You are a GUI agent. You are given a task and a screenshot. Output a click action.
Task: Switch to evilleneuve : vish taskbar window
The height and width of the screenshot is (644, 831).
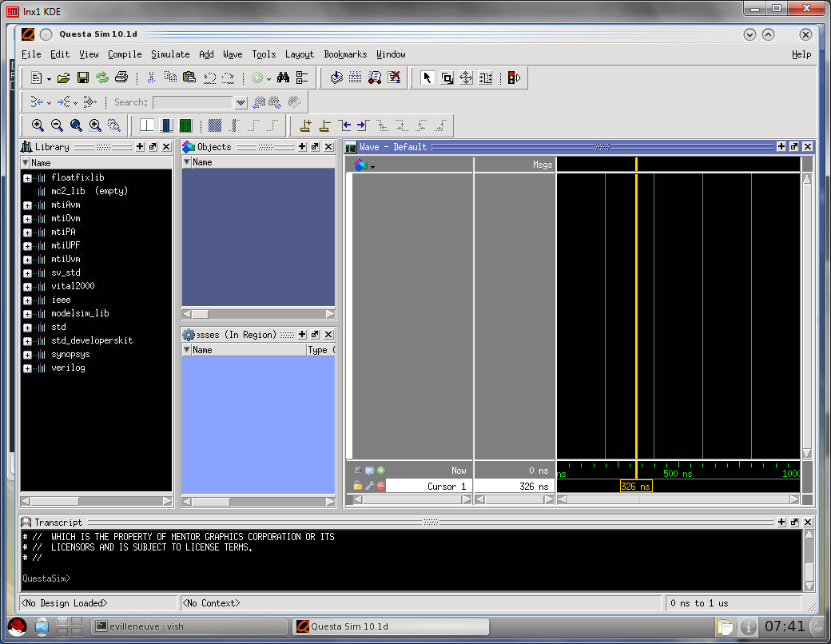coord(189,626)
